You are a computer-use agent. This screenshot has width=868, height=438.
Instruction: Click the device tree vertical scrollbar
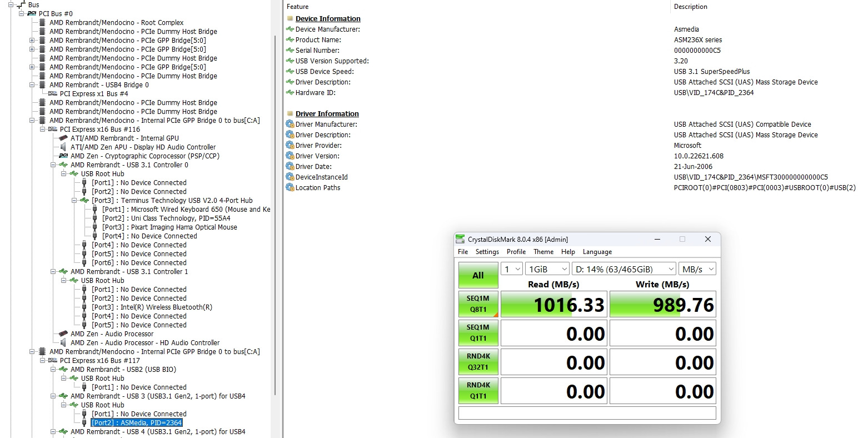[x=276, y=215]
